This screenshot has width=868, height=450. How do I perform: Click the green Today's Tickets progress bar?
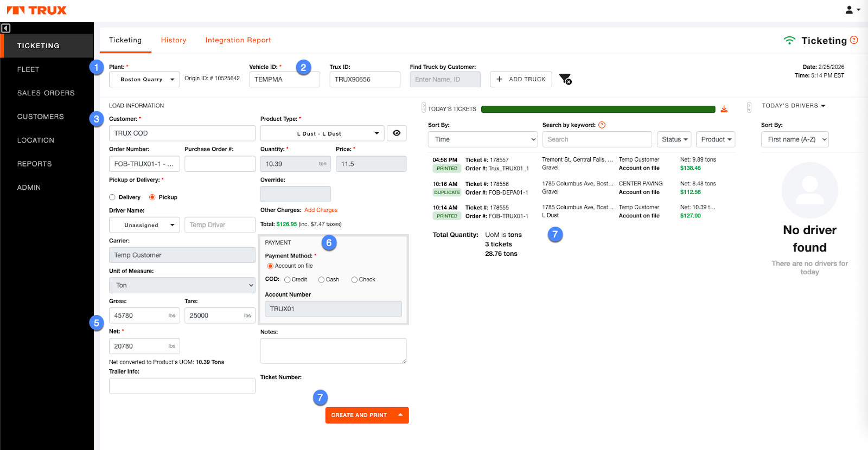tap(598, 110)
